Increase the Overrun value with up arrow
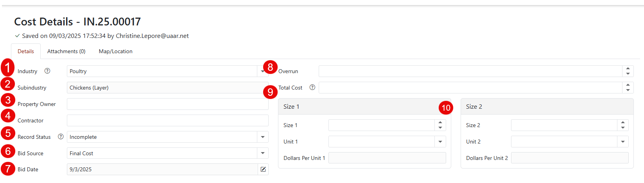Image resolution: width=644 pixels, height=183 pixels. (628, 69)
